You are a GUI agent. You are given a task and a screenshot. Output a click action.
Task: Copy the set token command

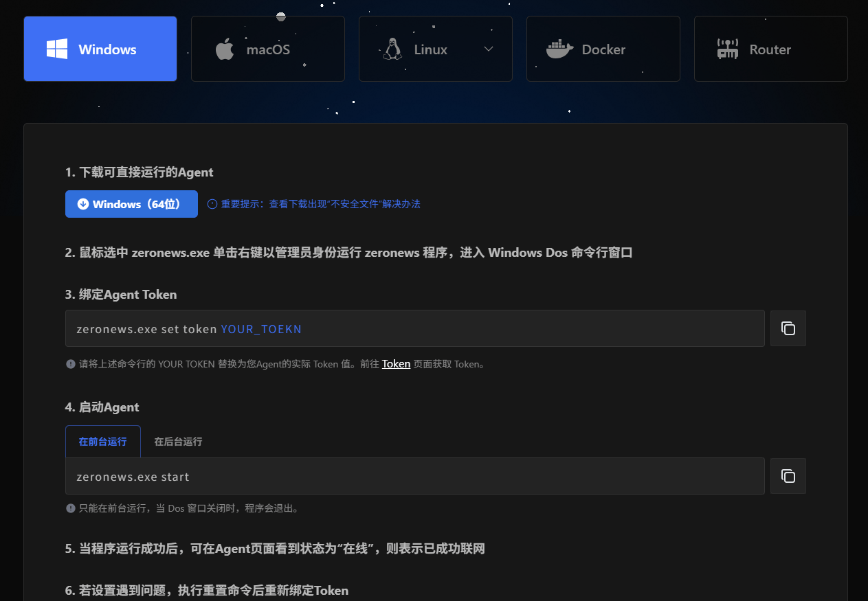(x=788, y=328)
